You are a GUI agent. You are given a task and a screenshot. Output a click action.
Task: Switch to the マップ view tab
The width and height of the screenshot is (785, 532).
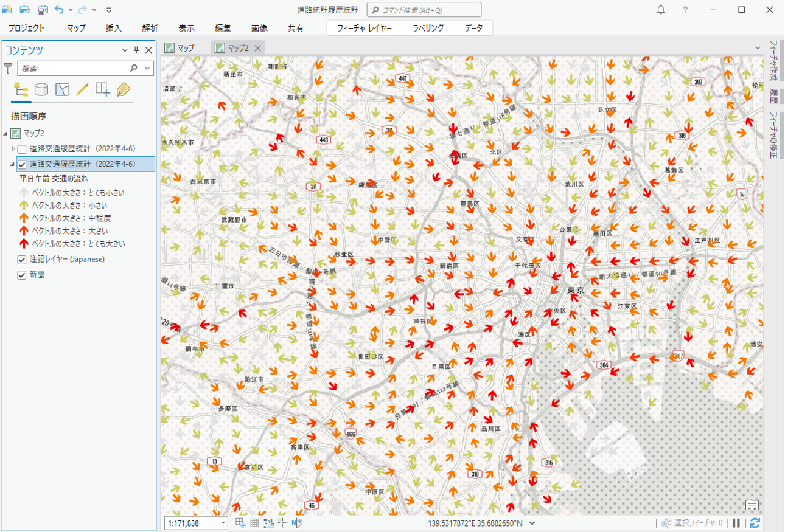coord(180,48)
